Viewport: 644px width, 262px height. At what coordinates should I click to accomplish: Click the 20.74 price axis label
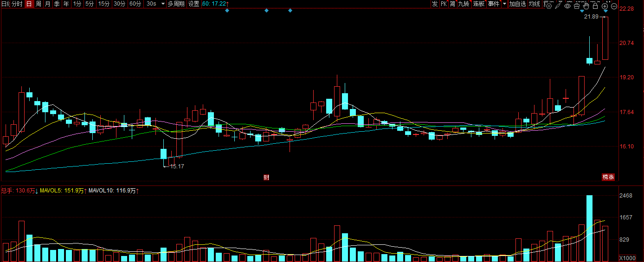(x=627, y=43)
